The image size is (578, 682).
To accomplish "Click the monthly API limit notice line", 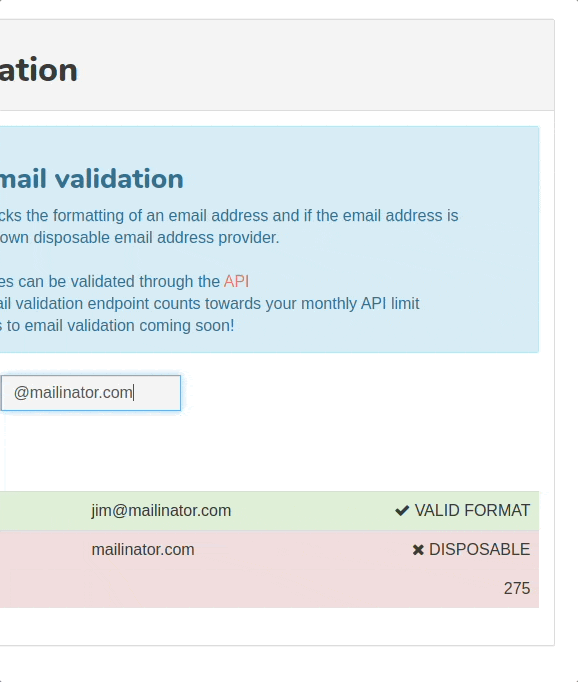I will 210,304.
